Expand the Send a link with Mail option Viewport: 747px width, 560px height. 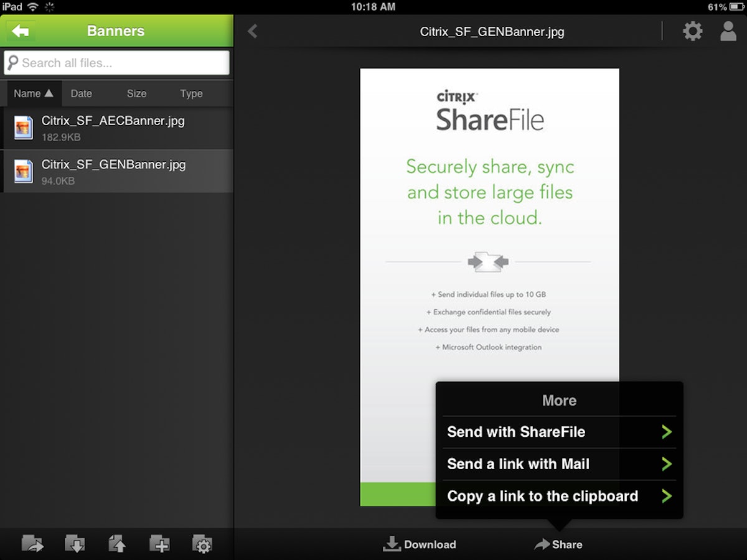click(x=666, y=464)
